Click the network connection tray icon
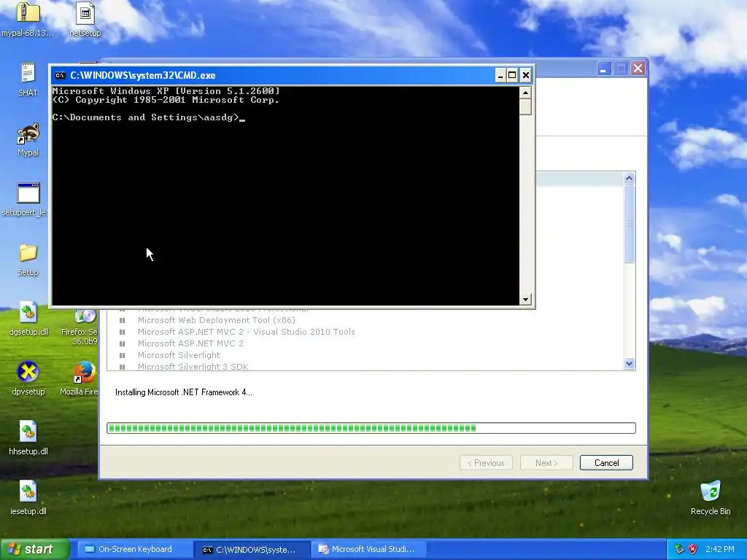Image resolution: width=747 pixels, height=560 pixels. [x=679, y=549]
